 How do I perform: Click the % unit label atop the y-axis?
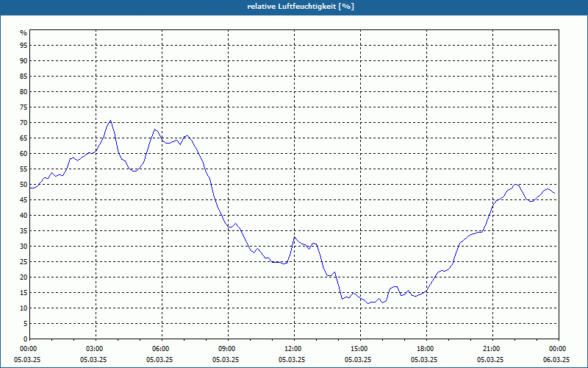24,33
